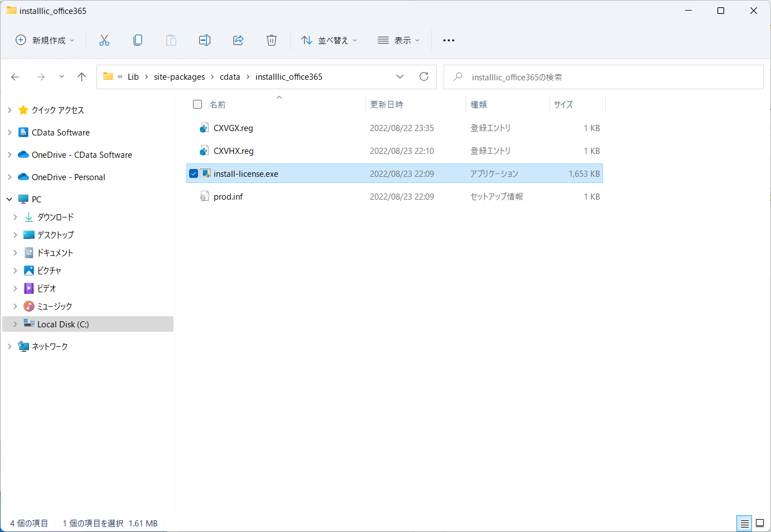Click the overflow chevron before Lib
Viewport: 771px width, 532px height.
pyautogui.click(x=120, y=77)
